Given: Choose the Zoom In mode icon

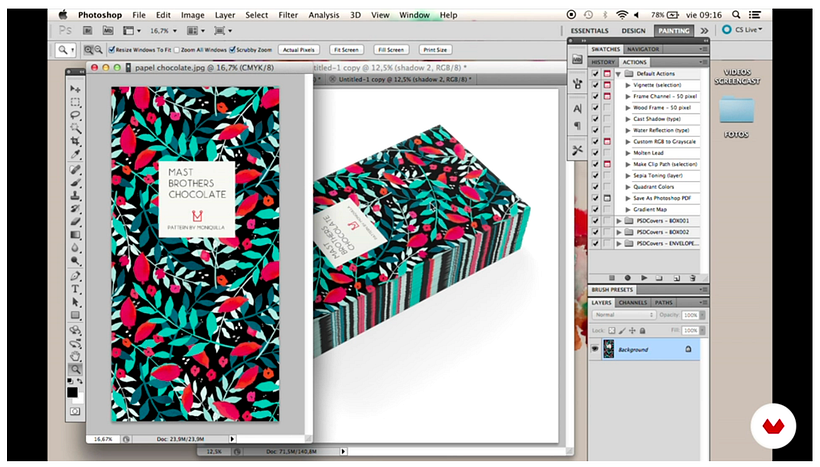Looking at the screenshot, I should click(88, 50).
